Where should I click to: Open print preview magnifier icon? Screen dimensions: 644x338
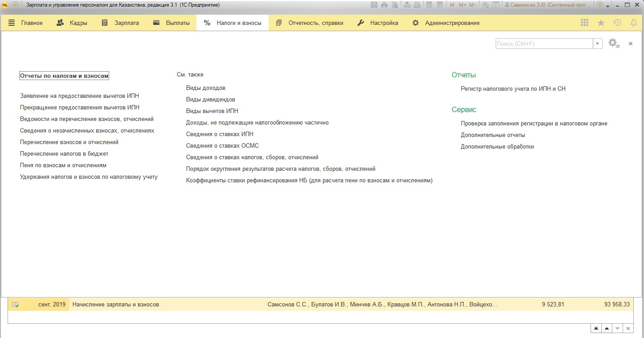tap(395, 5)
